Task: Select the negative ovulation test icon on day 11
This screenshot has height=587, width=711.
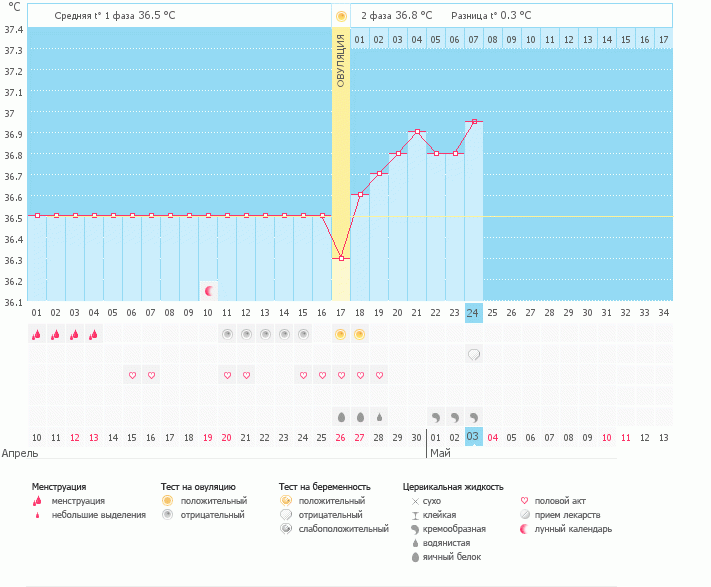Action: [227, 335]
